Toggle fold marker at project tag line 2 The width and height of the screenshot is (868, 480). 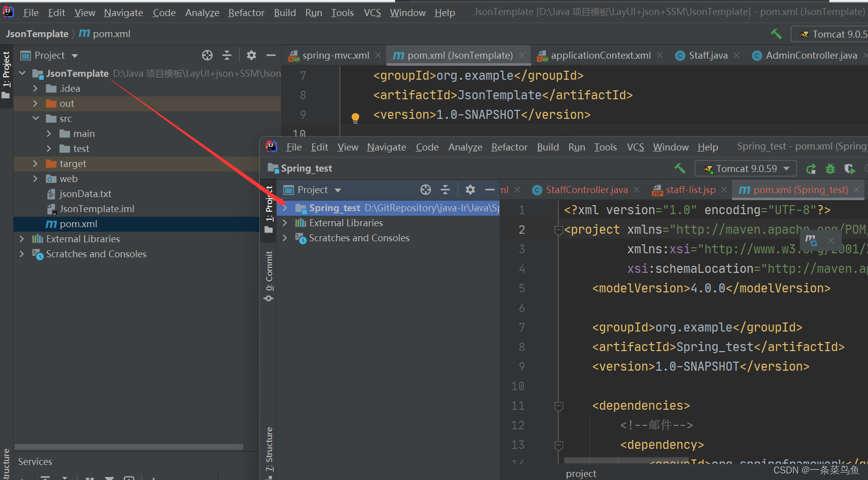tap(558, 230)
